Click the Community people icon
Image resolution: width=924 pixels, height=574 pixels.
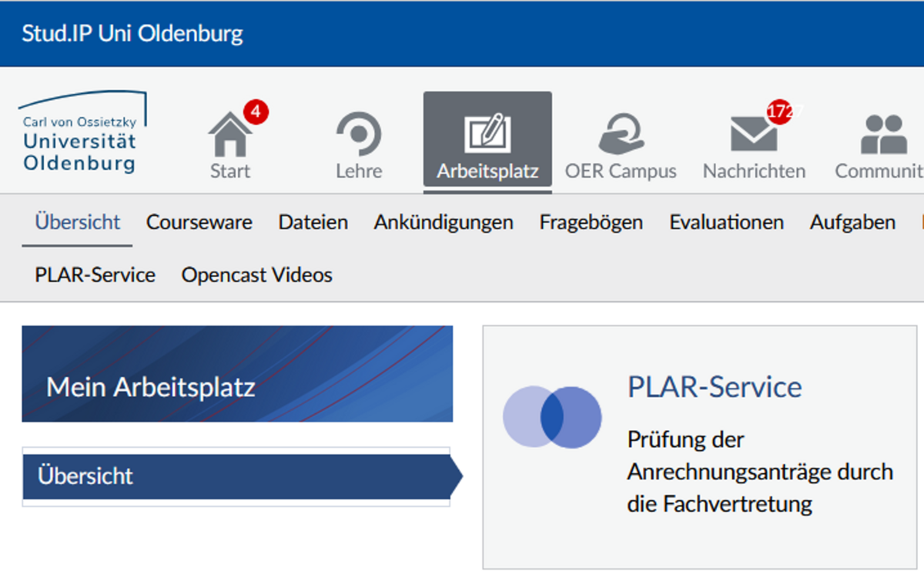tap(882, 135)
